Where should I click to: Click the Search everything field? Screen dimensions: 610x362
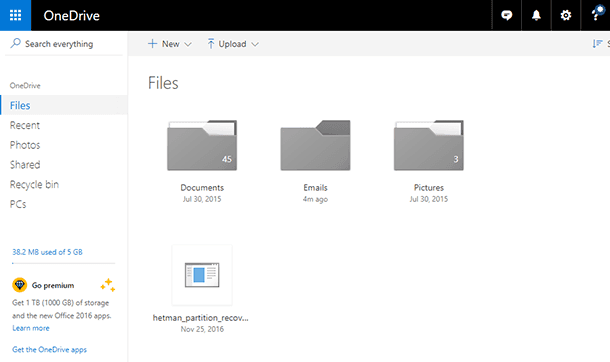pos(64,44)
